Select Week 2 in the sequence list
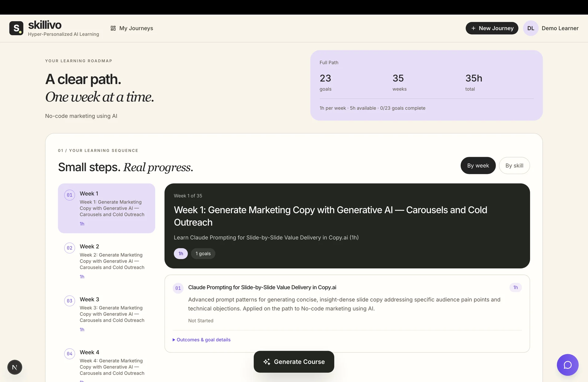588x382 pixels. [107, 261]
